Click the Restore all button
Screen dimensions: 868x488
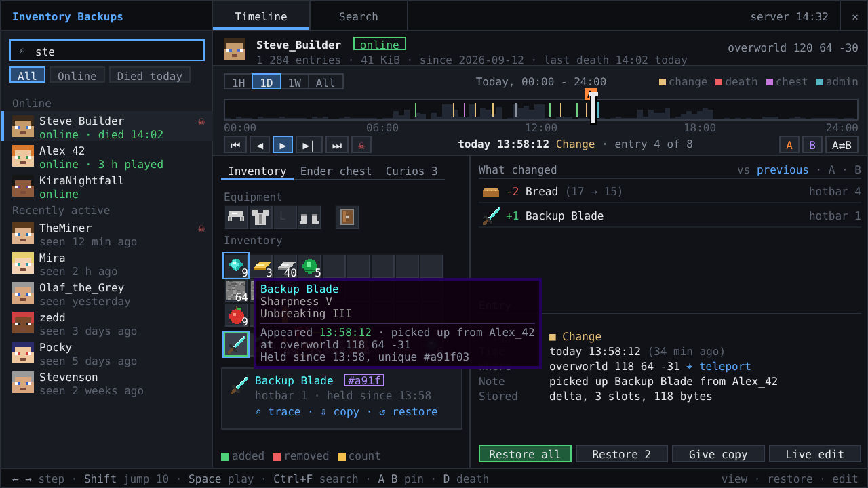[x=525, y=453]
